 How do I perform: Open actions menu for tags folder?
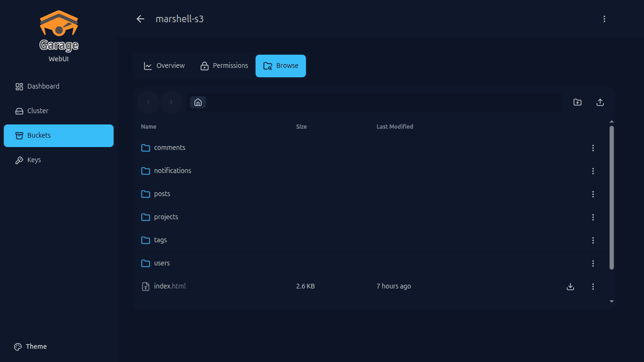tap(593, 240)
